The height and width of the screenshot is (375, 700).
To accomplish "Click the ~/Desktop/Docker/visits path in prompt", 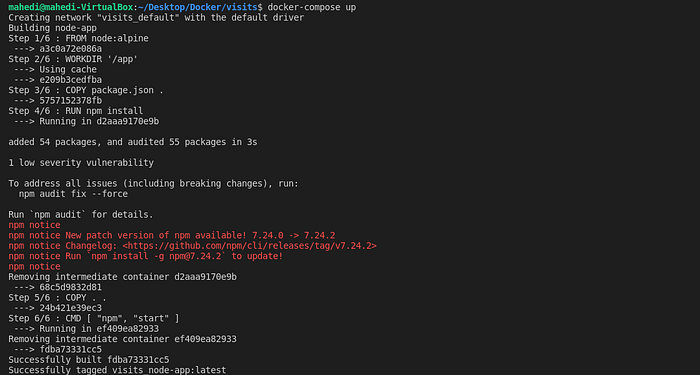I will pyautogui.click(x=197, y=8).
